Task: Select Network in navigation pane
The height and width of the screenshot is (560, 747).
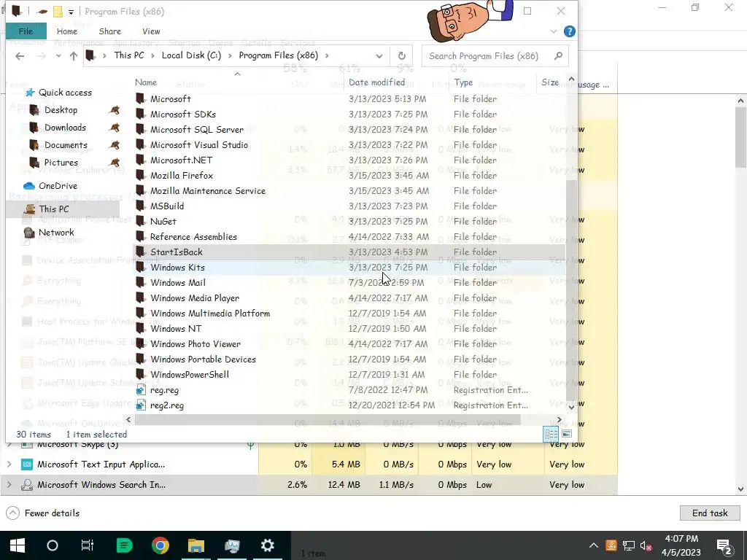Action: 55,233
